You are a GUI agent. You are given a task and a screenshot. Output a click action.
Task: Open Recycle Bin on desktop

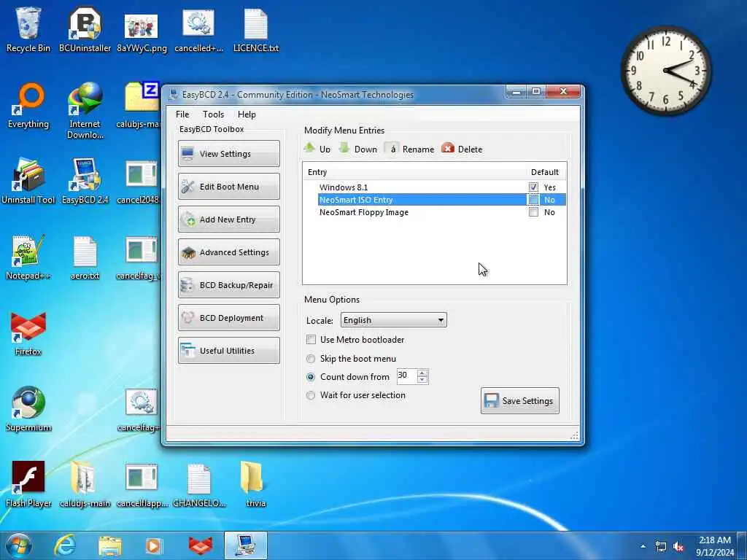click(x=28, y=29)
